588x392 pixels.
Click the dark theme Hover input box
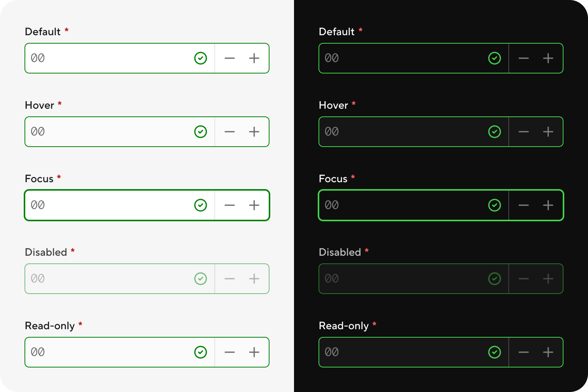click(414, 132)
